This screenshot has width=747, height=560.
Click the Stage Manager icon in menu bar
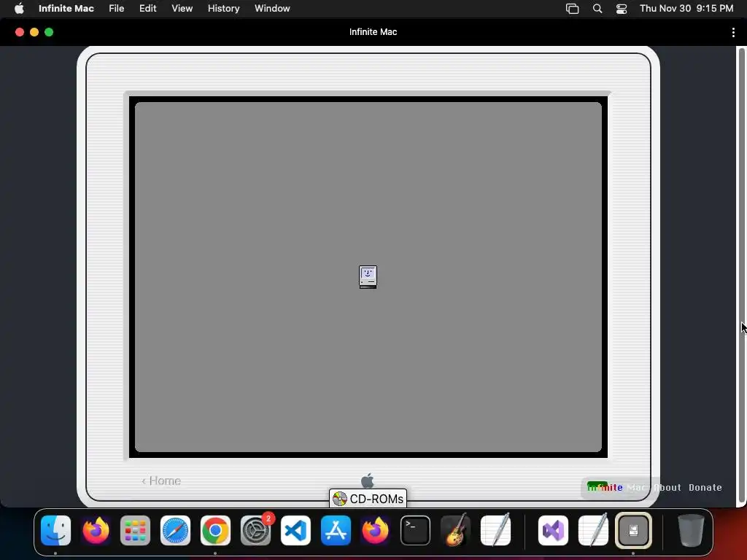[572, 9]
